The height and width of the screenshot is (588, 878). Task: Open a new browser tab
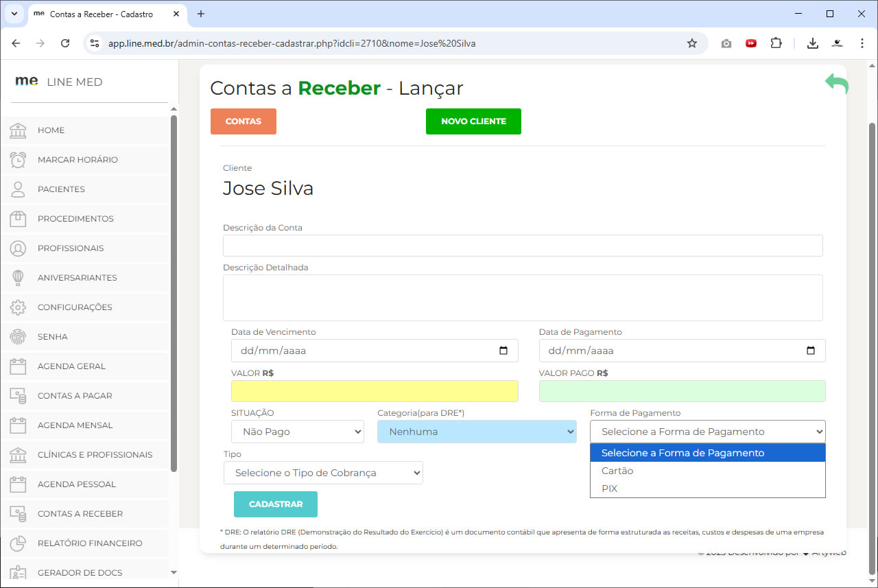click(x=201, y=14)
